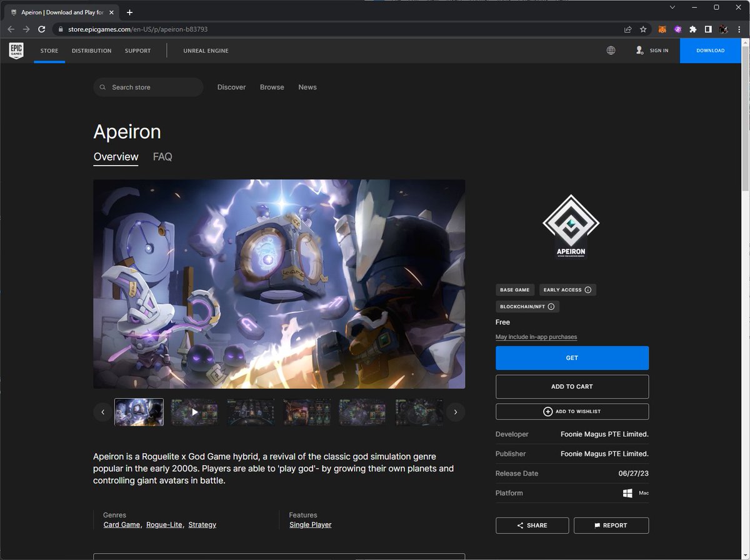
Task: Bookmark this page with star icon
Action: [x=643, y=29]
